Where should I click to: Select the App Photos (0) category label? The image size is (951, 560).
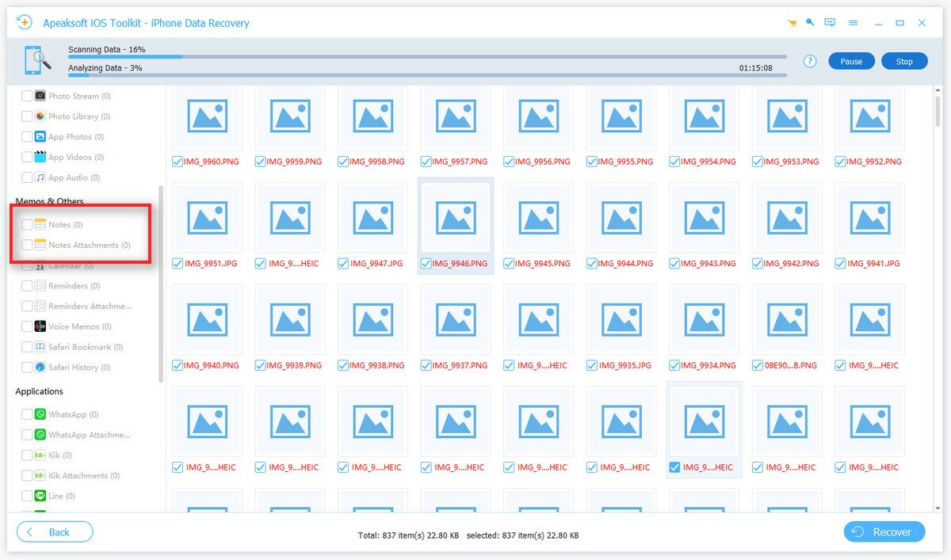click(77, 137)
